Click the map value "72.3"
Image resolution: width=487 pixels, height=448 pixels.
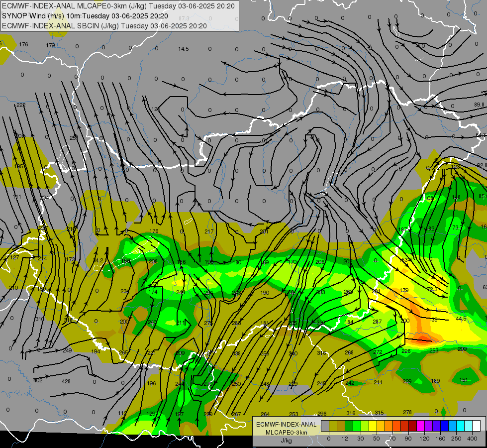pyautogui.click(x=432, y=289)
